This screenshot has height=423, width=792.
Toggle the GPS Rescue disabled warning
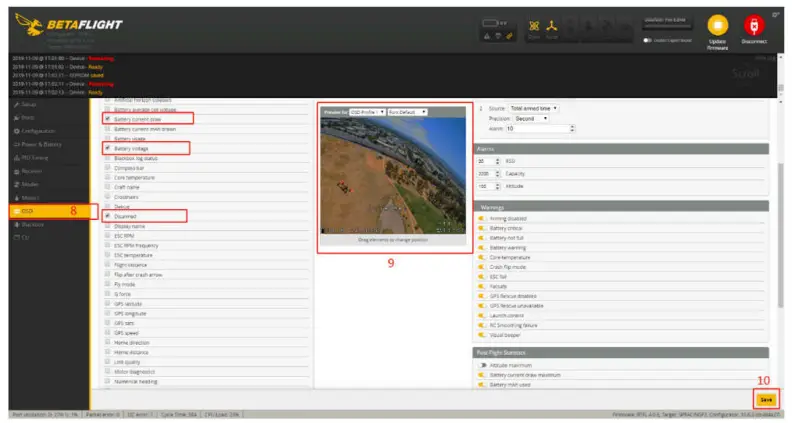482,296
